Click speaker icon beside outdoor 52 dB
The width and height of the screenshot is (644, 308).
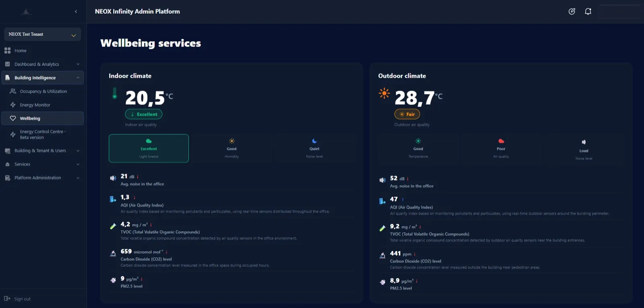click(x=382, y=180)
